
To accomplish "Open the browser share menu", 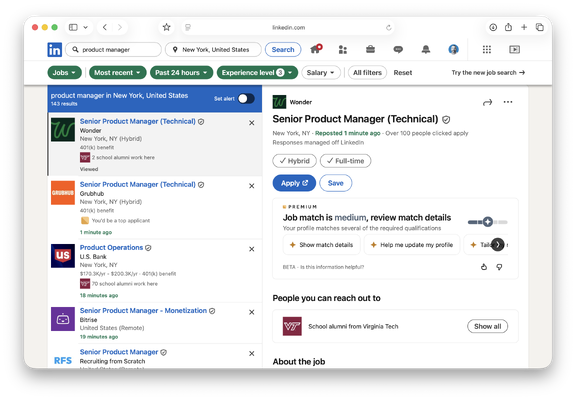I will click(x=508, y=27).
